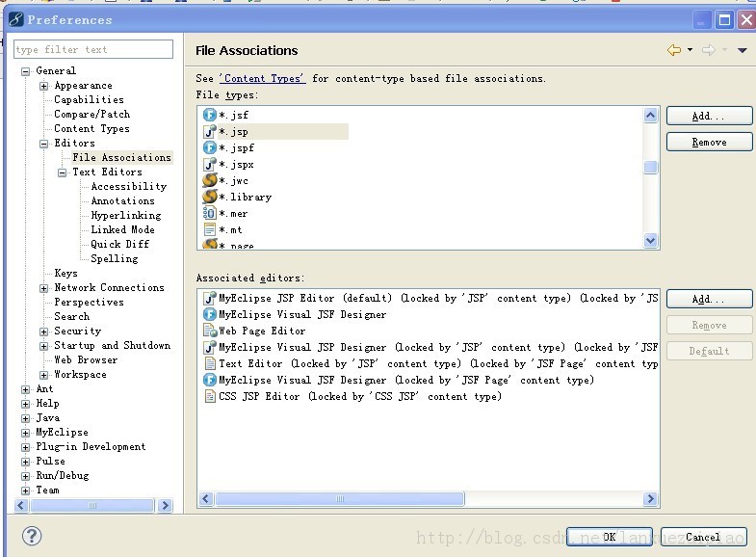Click tree panel horizontal scroll right arrow
This screenshot has height=557, width=756.
pyautogui.click(x=165, y=505)
